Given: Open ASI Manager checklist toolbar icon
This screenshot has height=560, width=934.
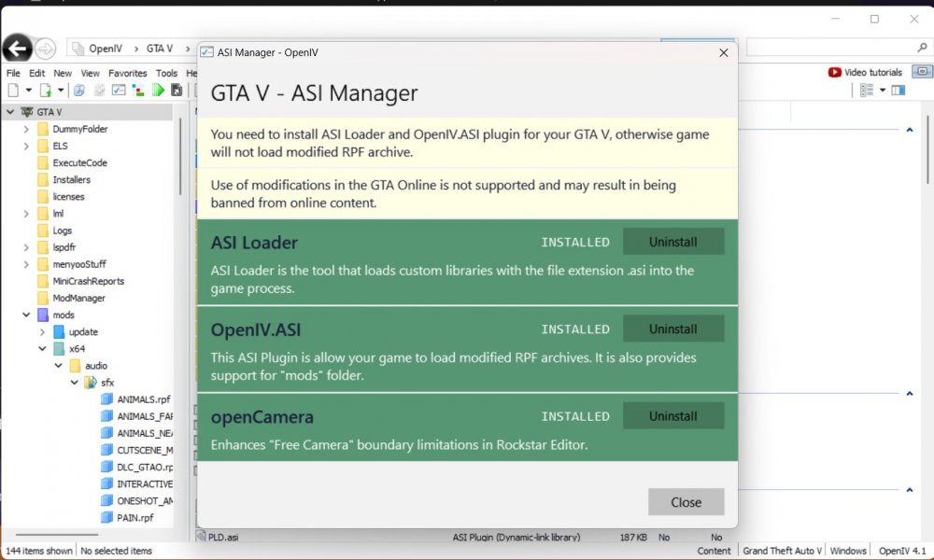Looking at the screenshot, I should 119,91.
